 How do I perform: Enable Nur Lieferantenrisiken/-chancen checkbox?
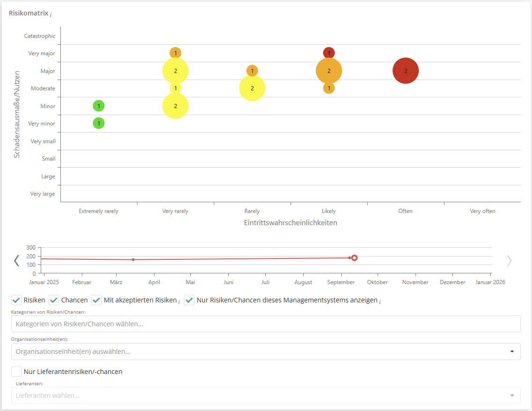click(x=16, y=372)
